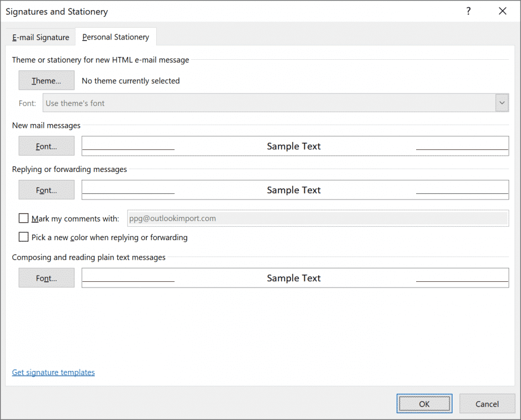The height and width of the screenshot is (420, 521).
Task: Dismiss the dialog with Cancel
Action: [x=486, y=403]
